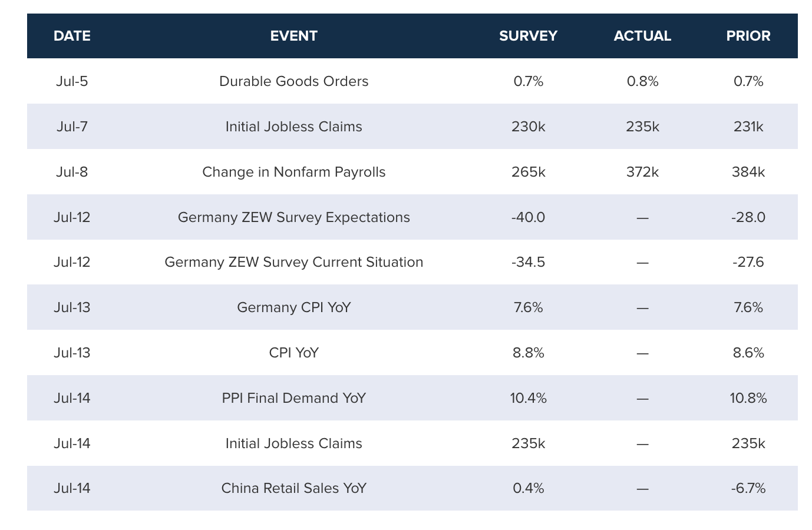Click the Jul-5 date cell
812x530 pixels.
click(x=72, y=81)
